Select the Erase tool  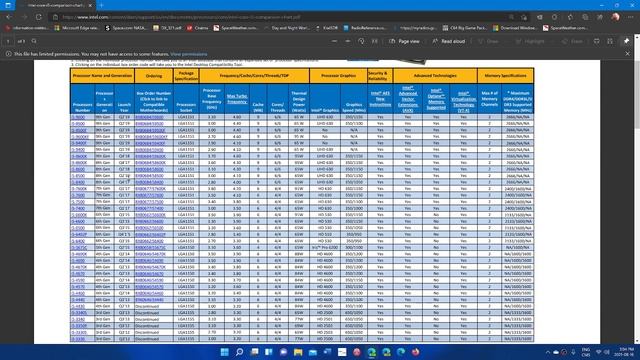(x=572, y=41)
